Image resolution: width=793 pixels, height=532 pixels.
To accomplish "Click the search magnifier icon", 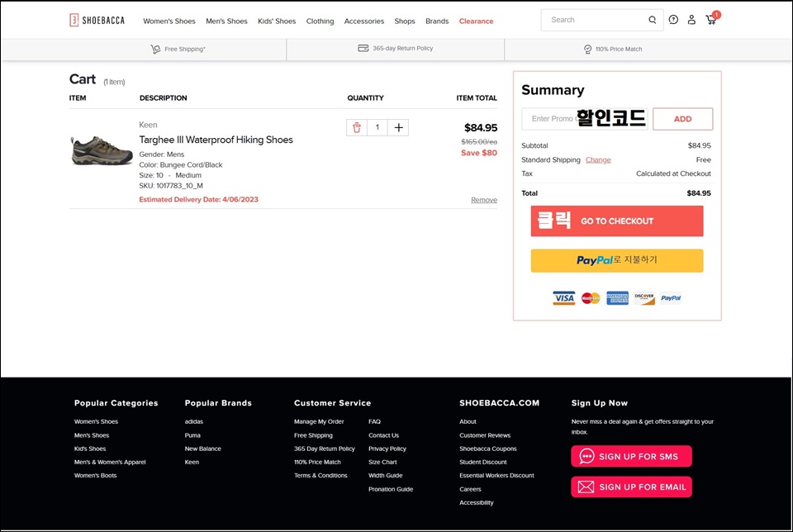I will coord(653,20).
